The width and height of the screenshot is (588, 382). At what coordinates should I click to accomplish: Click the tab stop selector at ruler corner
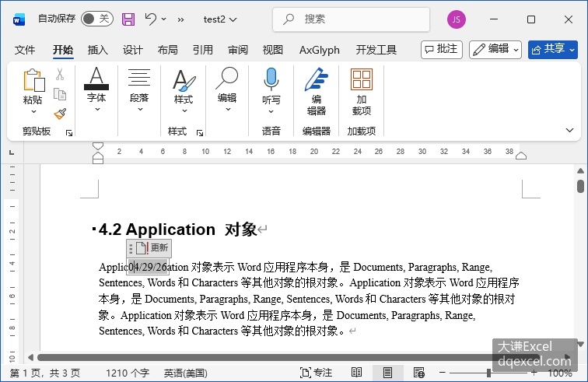[12, 152]
